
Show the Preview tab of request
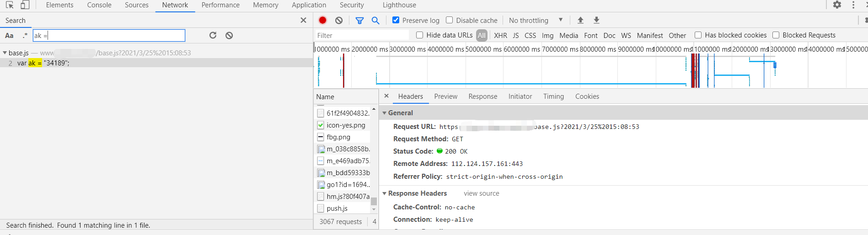pos(445,96)
